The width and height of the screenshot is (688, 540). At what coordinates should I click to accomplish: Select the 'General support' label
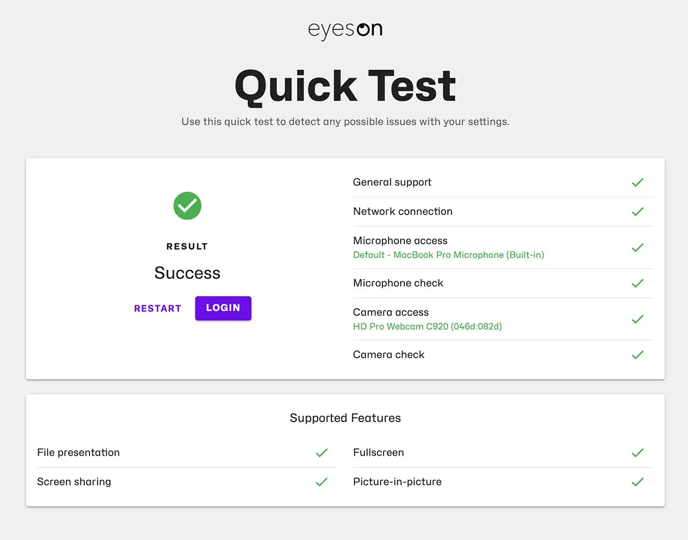[x=392, y=182]
